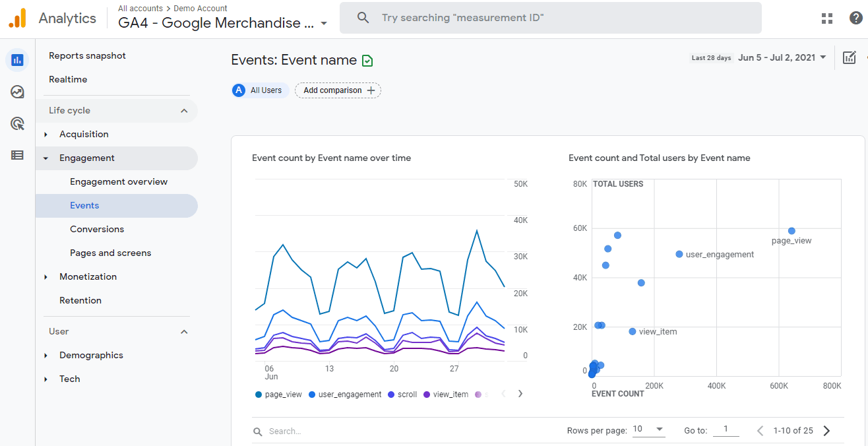Toggle scroll series in chart legend

click(402, 395)
